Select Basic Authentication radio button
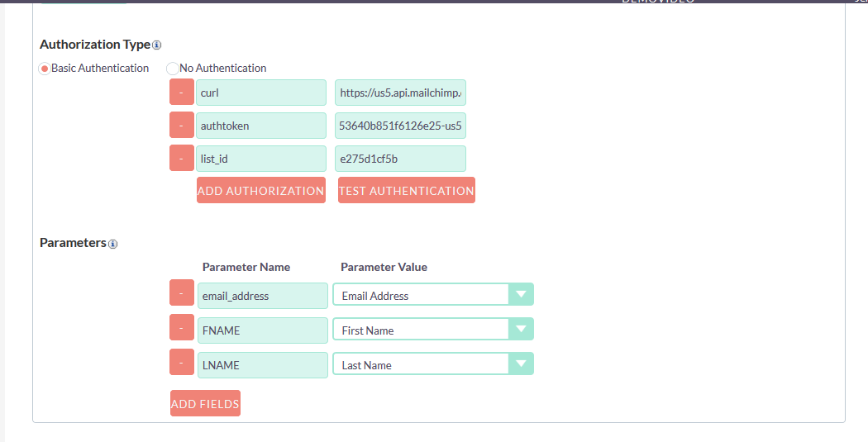868x442 pixels. tap(45, 69)
